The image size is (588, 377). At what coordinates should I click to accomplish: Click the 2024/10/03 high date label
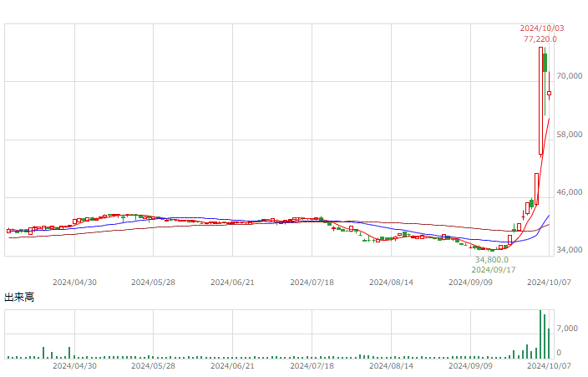pos(542,28)
